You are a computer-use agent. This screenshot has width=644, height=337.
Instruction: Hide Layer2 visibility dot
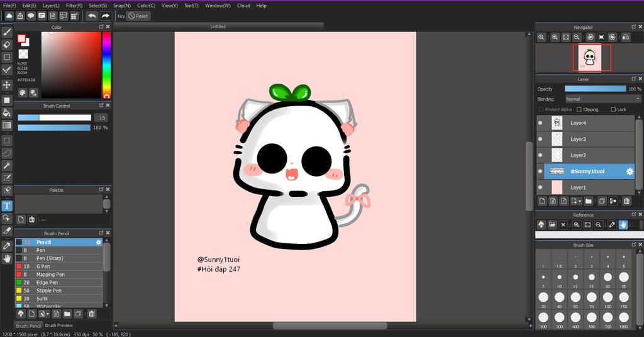coord(540,155)
